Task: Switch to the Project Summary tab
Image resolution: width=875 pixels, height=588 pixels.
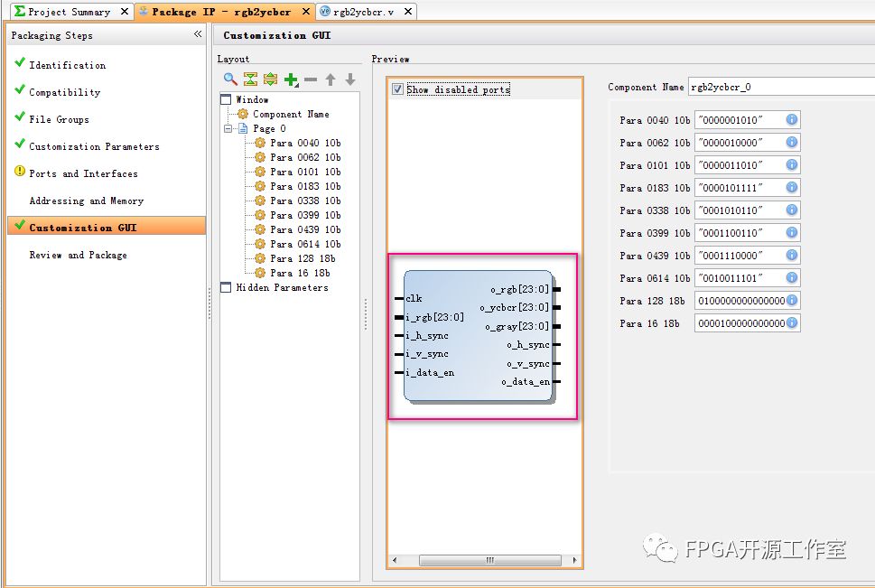Action: tap(69, 12)
